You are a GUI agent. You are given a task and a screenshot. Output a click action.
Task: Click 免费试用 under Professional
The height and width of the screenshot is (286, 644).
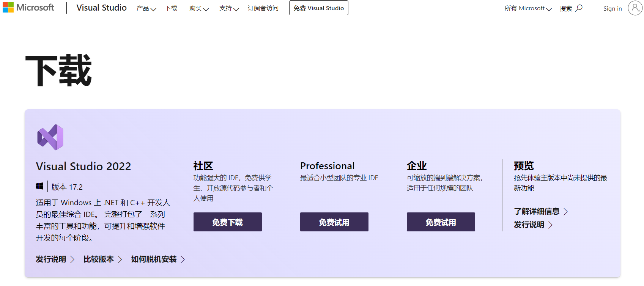coord(334,222)
